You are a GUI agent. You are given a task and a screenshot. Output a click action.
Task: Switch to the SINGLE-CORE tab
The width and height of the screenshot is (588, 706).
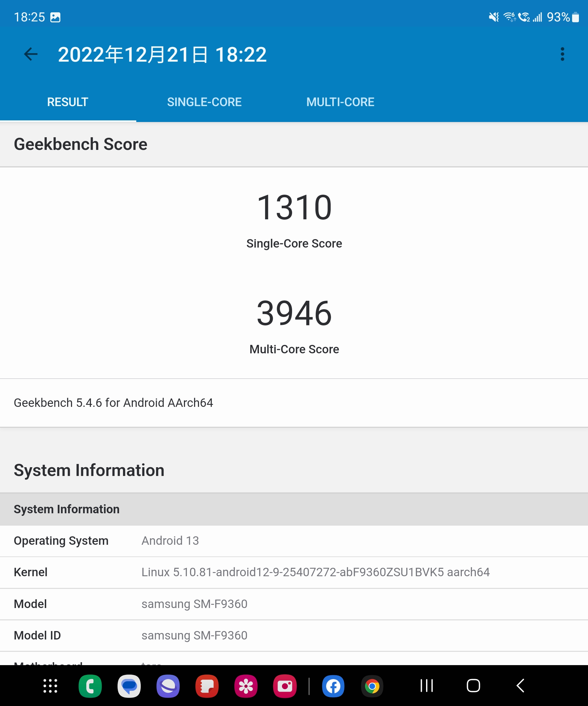(x=204, y=102)
